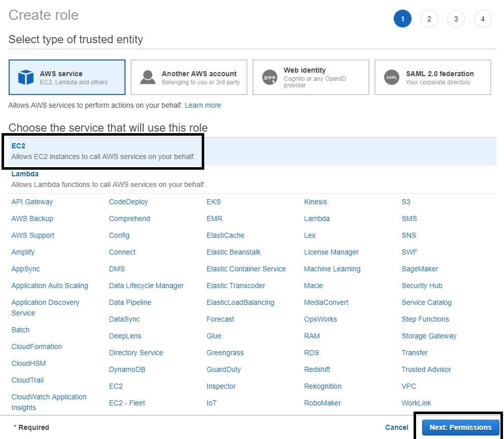
Task: Select Config service
Action: click(x=119, y=235)
